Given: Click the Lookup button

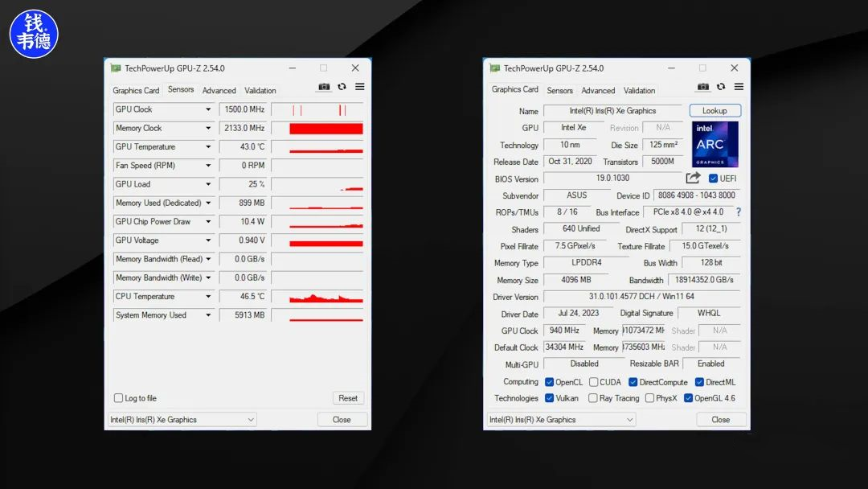Looking at the screenshot, I should [714, 111].
